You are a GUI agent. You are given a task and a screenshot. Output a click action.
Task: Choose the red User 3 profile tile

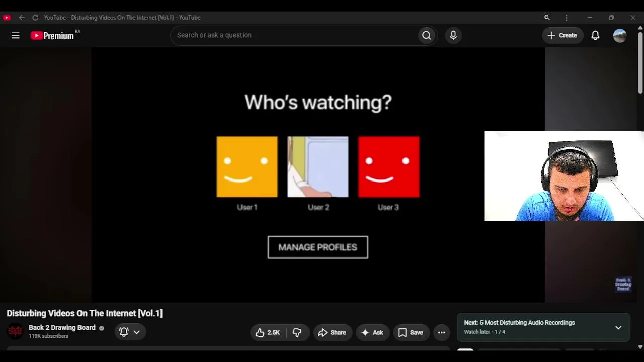(x=388, y=167)
